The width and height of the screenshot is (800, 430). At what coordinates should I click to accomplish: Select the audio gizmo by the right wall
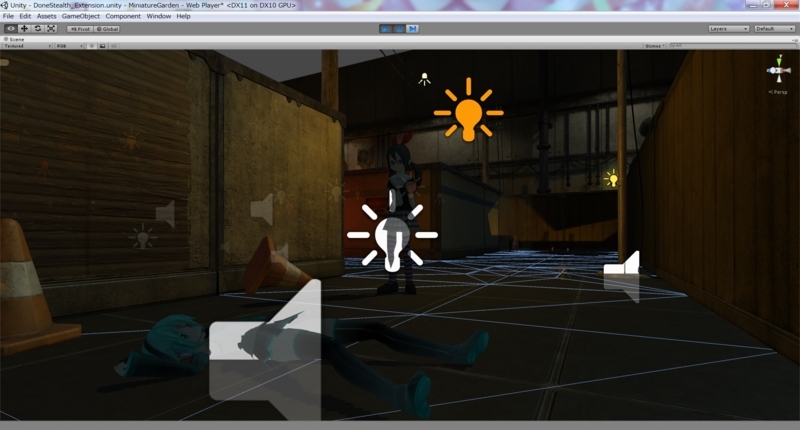[x=622, y=276]
